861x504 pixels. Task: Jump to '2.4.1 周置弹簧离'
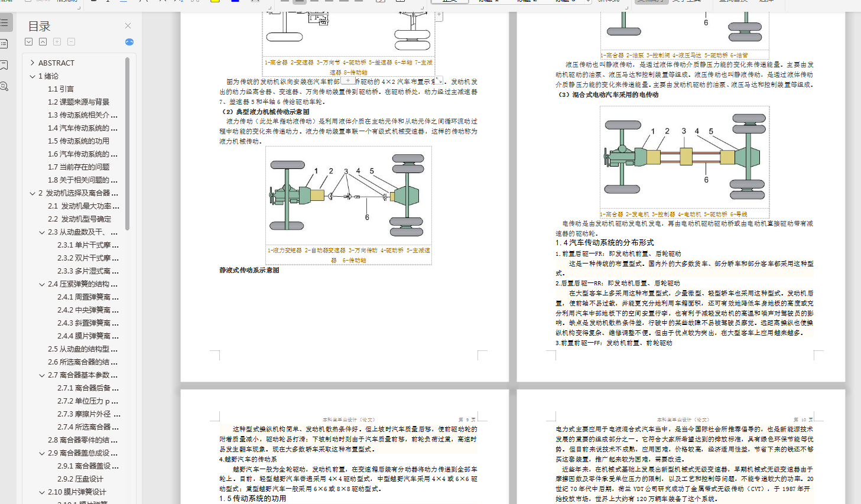[88, 297]
